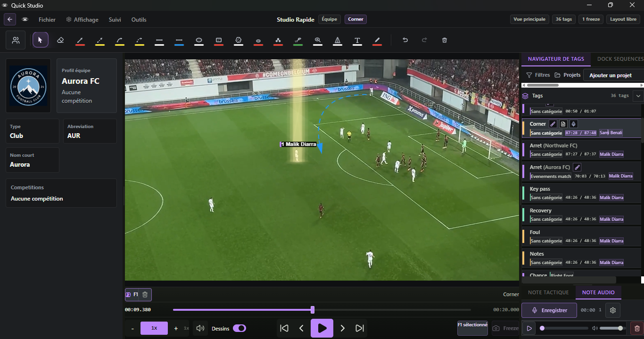
Task: Click the 36 tags header button
Action: click(563, 19)
